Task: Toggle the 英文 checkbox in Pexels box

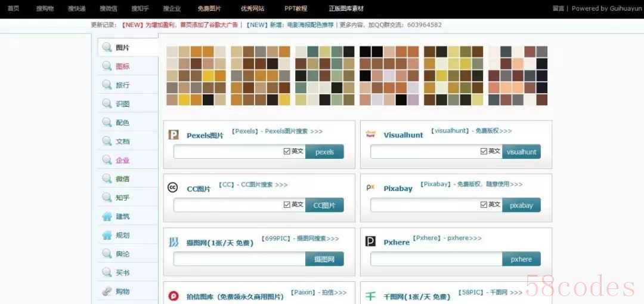Action: (287, 151)
